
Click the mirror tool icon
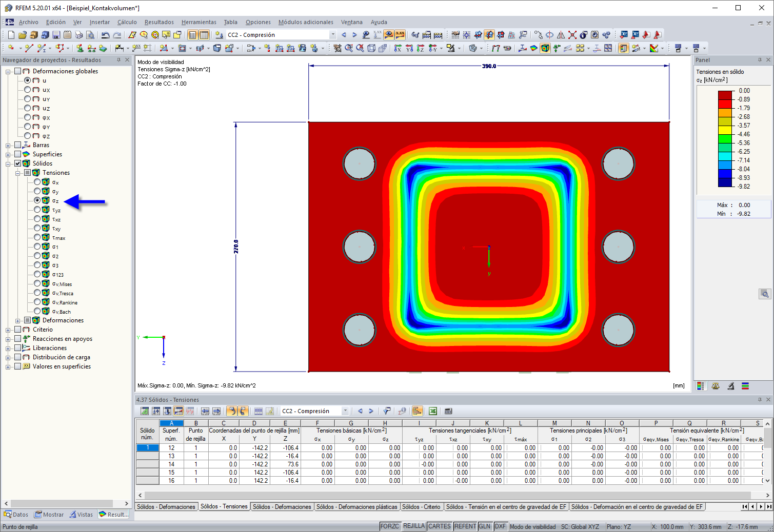(x=561, y=35)
